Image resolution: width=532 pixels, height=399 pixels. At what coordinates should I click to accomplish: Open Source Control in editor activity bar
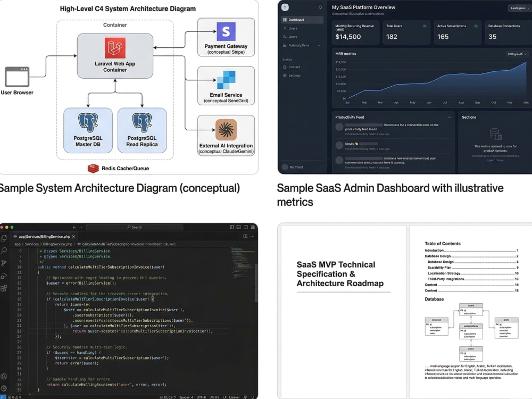coord(4,263)
